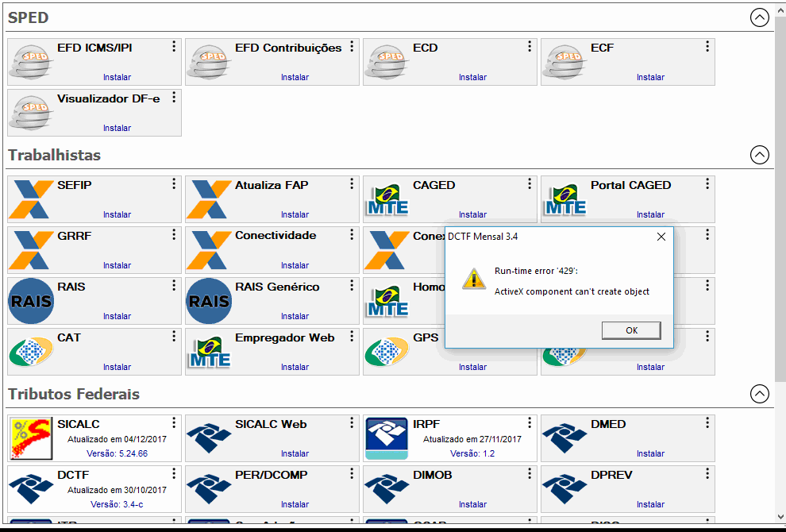This screenshot has width=786, height=532.
Task: Click Instalar for EFD ICMS/IPI
Action: click(117, 77)
